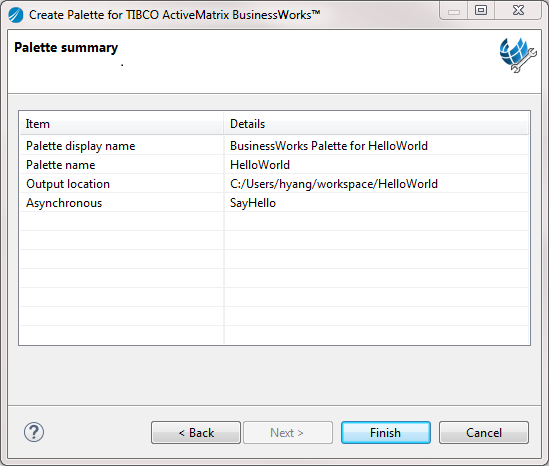Click the SayHello details cell
This screenshot has height=466, width=549.
[x=253, y=203]
